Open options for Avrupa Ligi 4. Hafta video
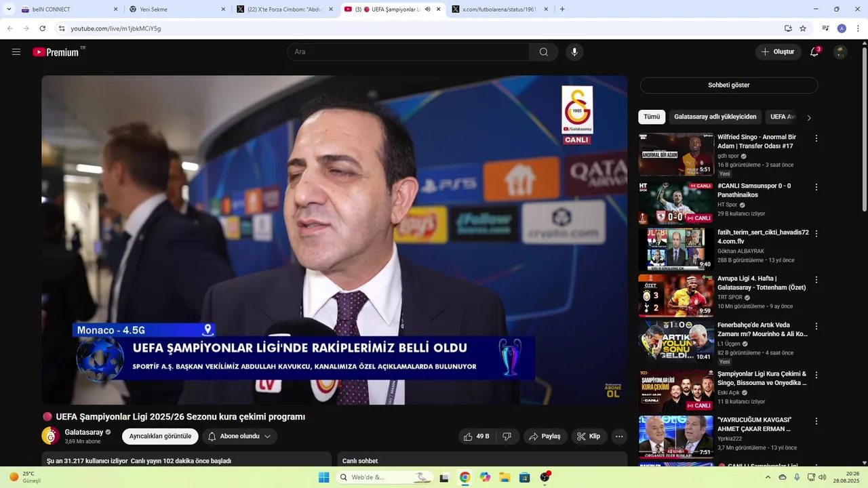Screen dimensions: 868x488 (x=816, y=280)
